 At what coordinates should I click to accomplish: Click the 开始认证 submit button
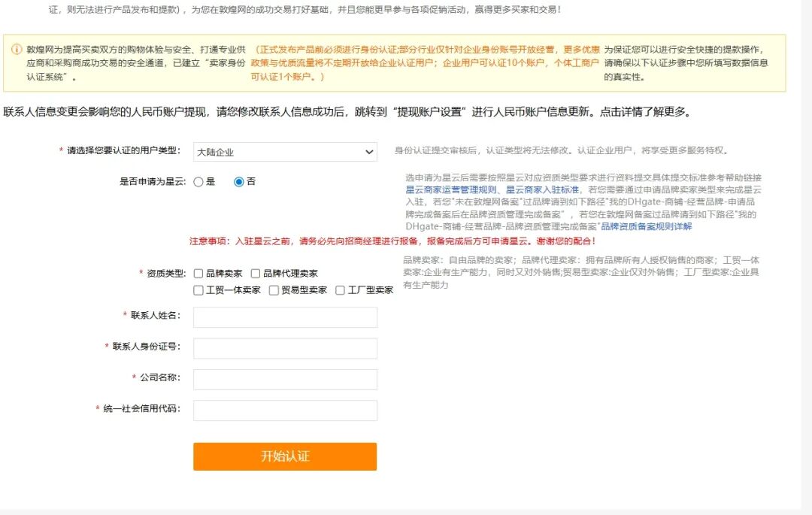[x=286, y=456]
